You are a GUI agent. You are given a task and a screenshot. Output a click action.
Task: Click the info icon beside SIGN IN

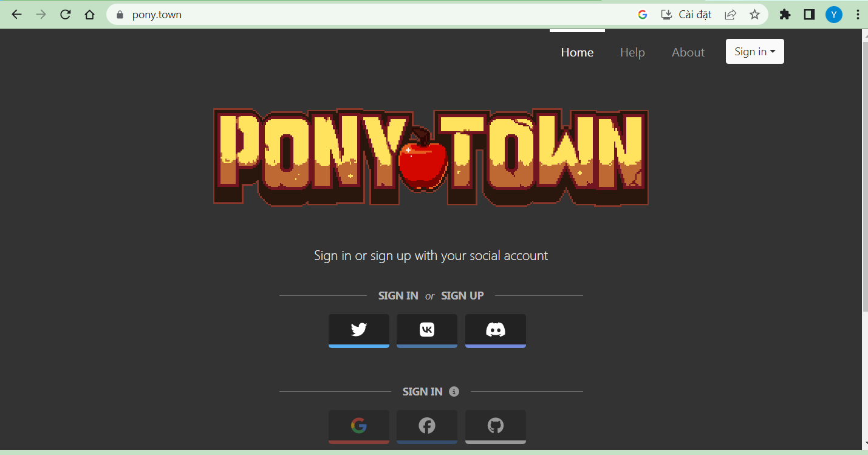point(454,391)
